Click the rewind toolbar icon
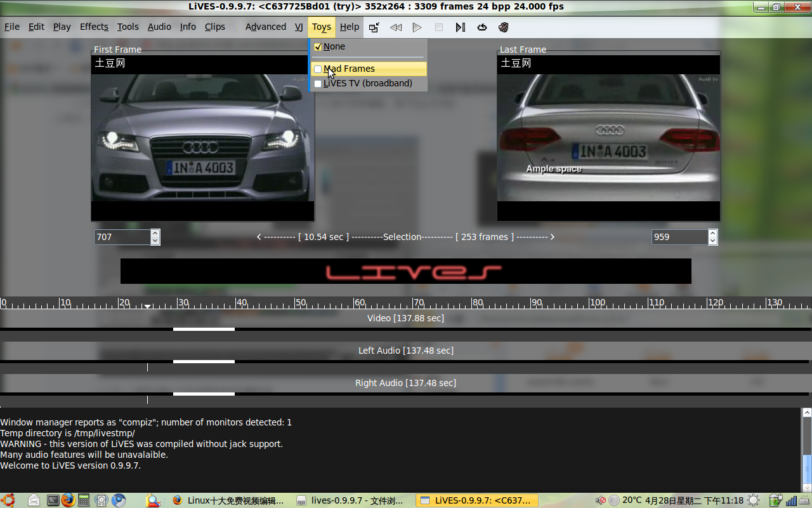812x508 pixels. coord(396,27)
